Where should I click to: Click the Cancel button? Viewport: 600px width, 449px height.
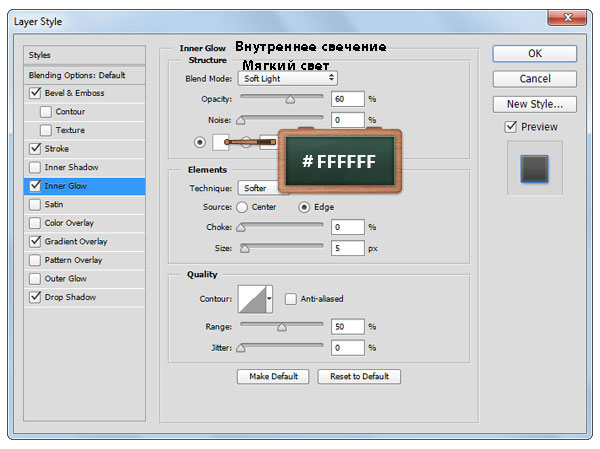(535, 79)
